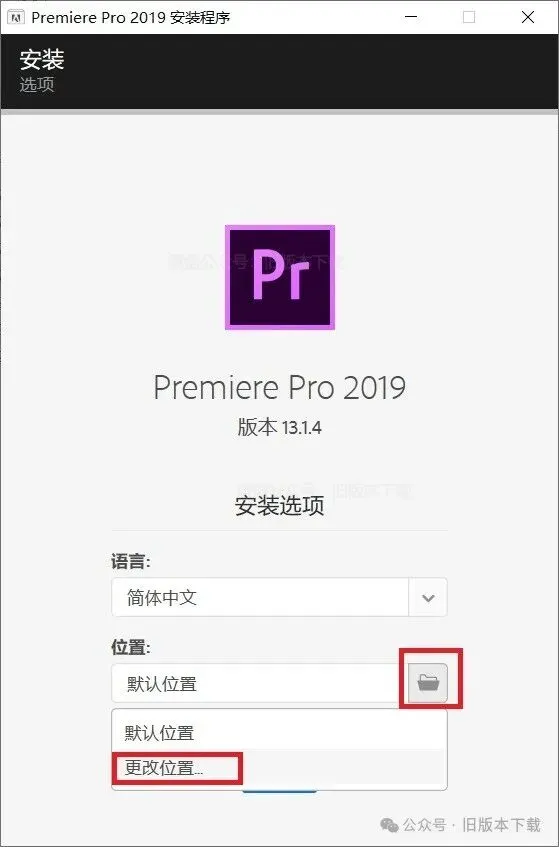Minimize the installer window

click(x=411, y=17)
